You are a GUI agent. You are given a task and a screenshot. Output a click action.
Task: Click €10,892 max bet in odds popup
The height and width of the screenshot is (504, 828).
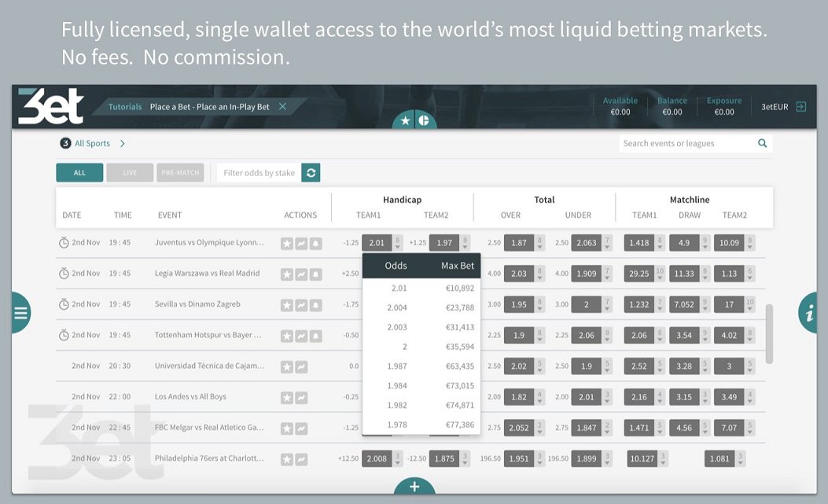[x=460, y=288]
